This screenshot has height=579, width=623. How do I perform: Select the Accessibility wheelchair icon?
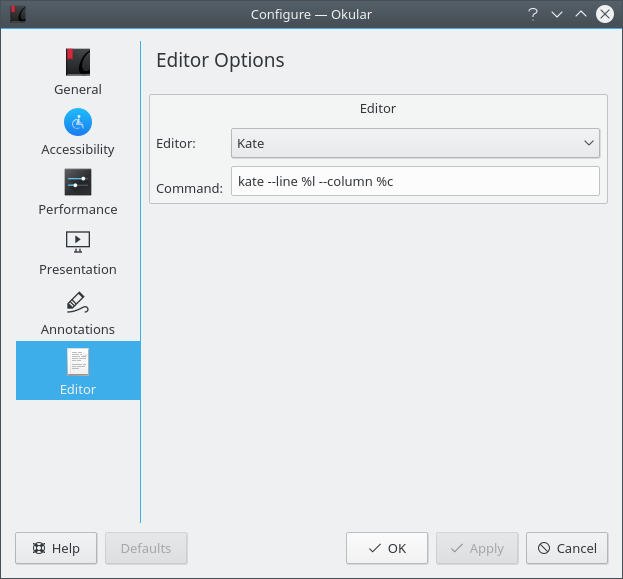pyautogui.click(x=78, y=123)
